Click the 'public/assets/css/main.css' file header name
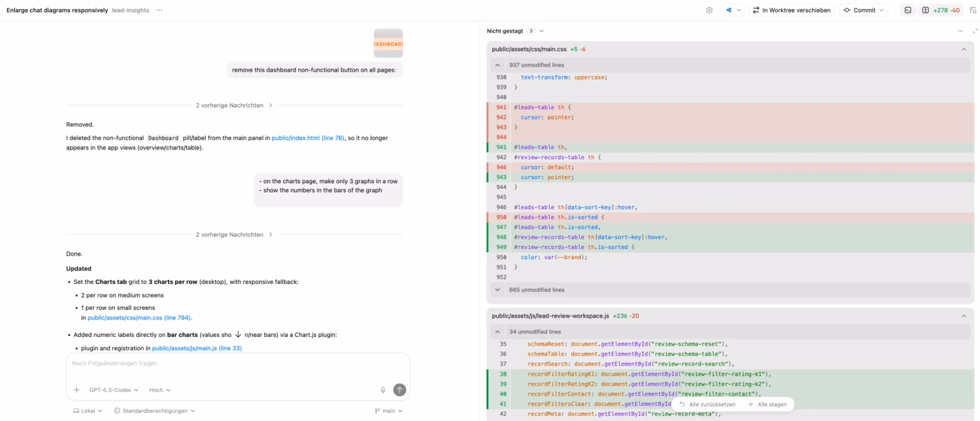The image size is (980, 421). coord(529,49)
